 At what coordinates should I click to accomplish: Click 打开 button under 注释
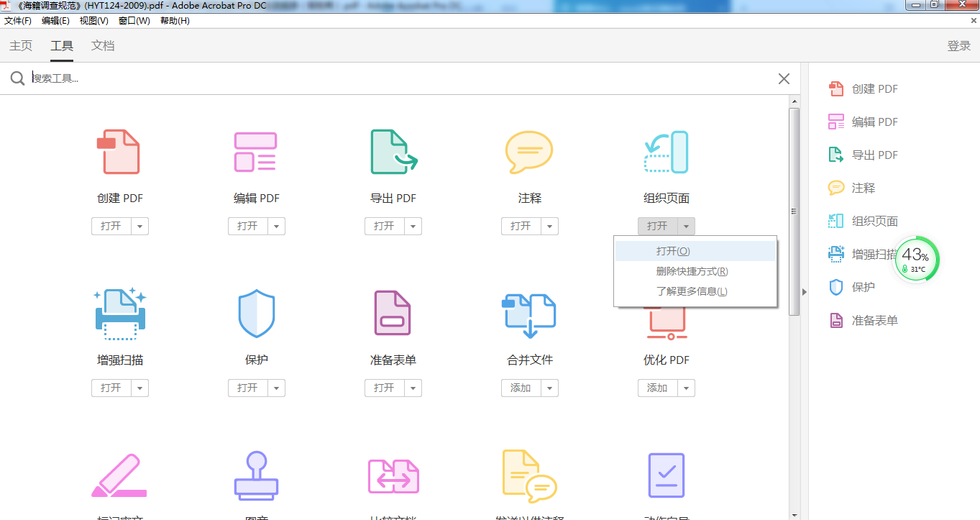point(521,227)
